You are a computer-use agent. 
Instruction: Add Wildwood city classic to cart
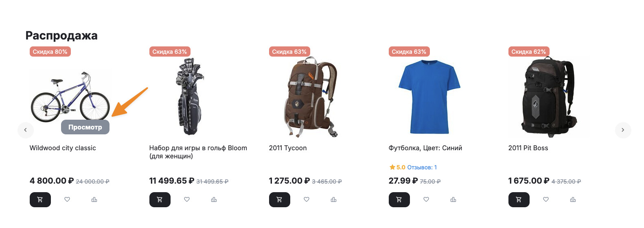coord(40,199)
